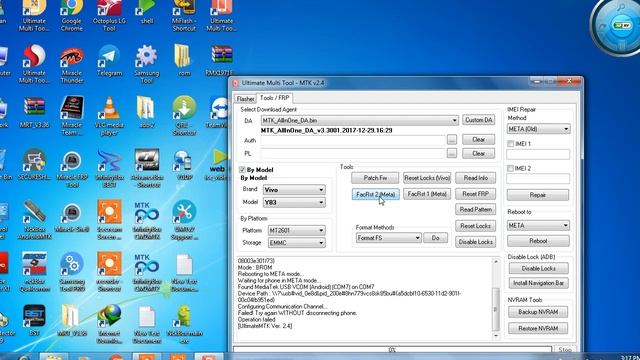The height and width of the screenshot is (360, 640).
Task: Expand the Storage EMMC dropdown
Action: pyautogui.click(x=296, y=242)
